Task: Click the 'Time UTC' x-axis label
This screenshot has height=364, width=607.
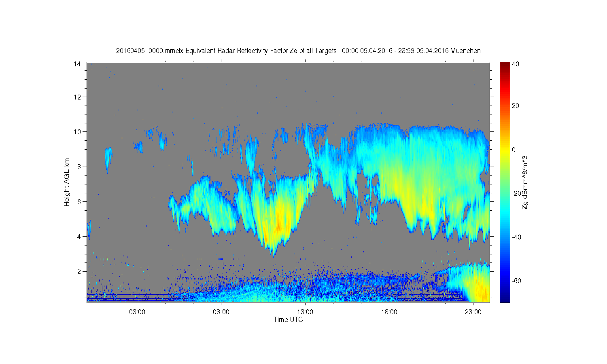Action: point(288,320)
